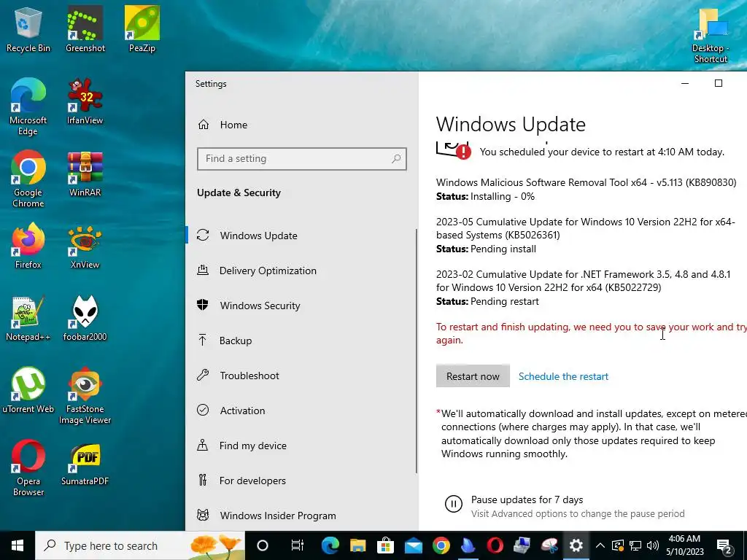Image resolution: width=747 pixels, height=560 pixels.
Task: Select the Google Chrome desktop shortcut
Action: click(28, 179)
